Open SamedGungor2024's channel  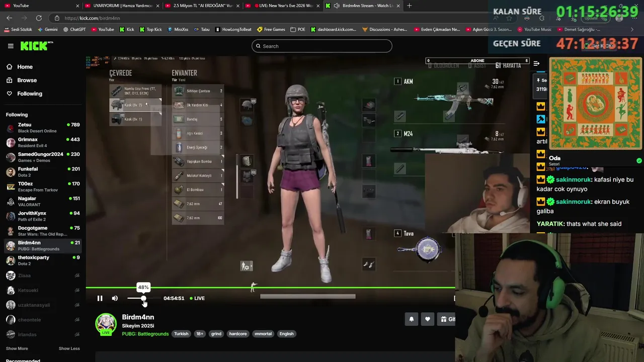tap(43, 157)
